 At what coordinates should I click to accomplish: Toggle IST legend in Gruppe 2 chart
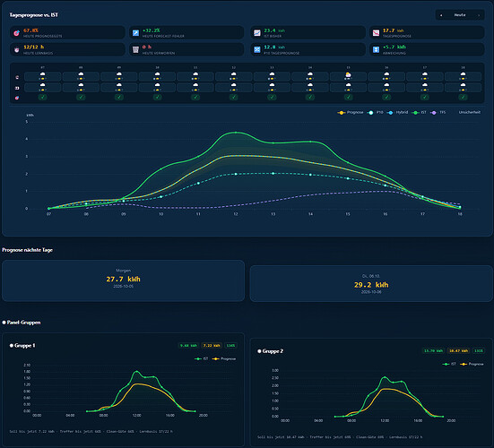coord(449,364)
